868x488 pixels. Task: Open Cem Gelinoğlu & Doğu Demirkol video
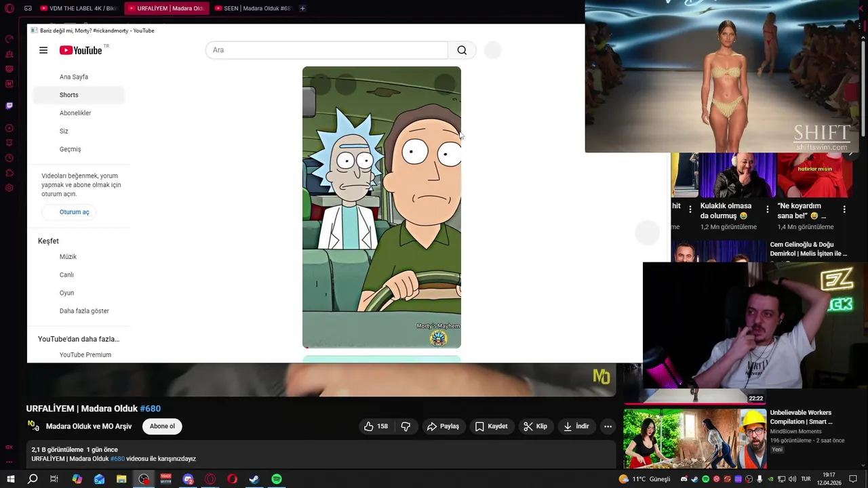coord(808,249)
